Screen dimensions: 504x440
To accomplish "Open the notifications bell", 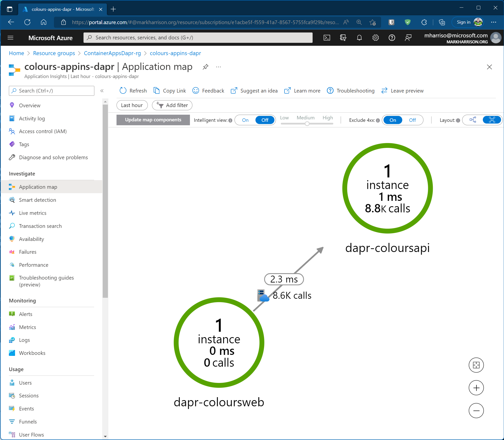I will [x=359, y=38].
